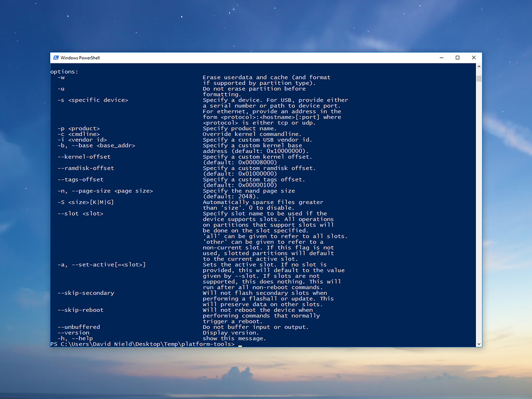Screen dimensions: 532x399
Task: Click the scrollbar down arrow
Action: [x=477, y=343]
